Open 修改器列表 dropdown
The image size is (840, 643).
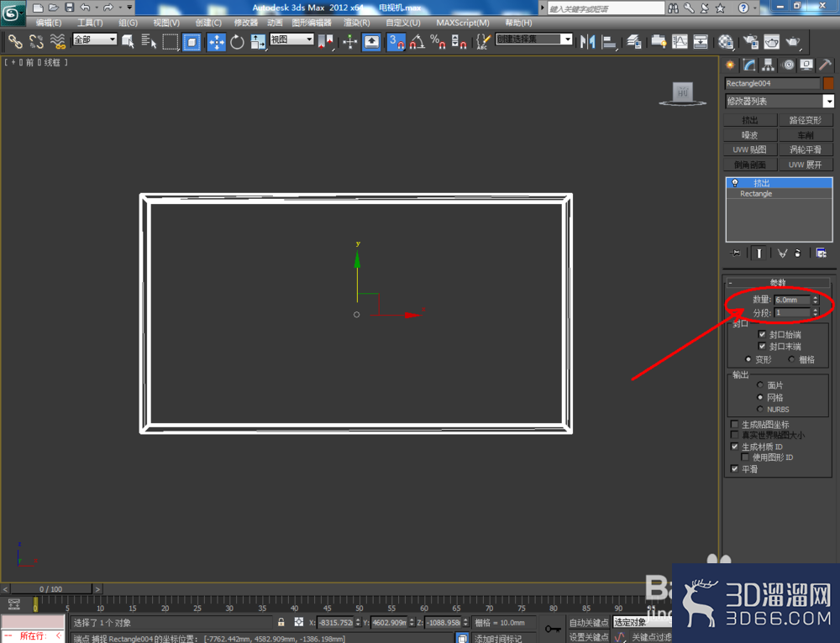[x=828, y=102]
